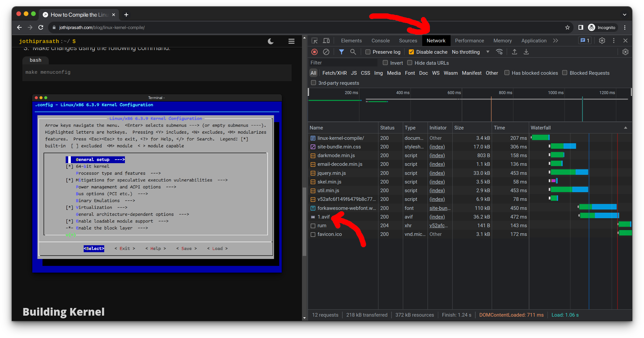644x338 pixels.
Task: Open the network conditions wifi icon
Action: pyautogui.click(x=499, y=52)
